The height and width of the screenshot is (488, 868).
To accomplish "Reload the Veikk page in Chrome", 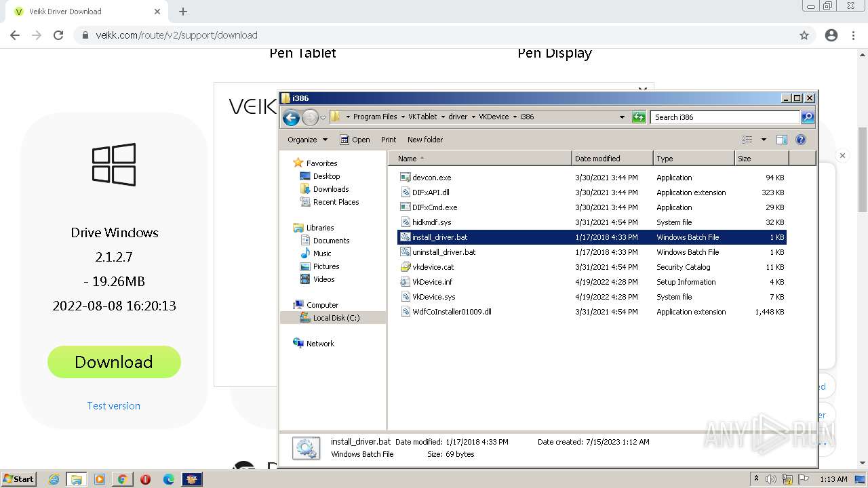I will pos(58,35).
